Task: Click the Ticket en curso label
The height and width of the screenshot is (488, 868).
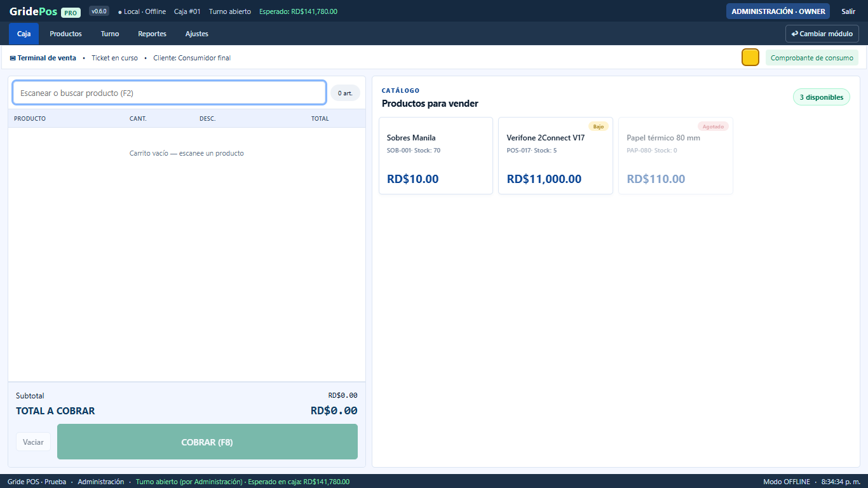Action: pos(114,58)
